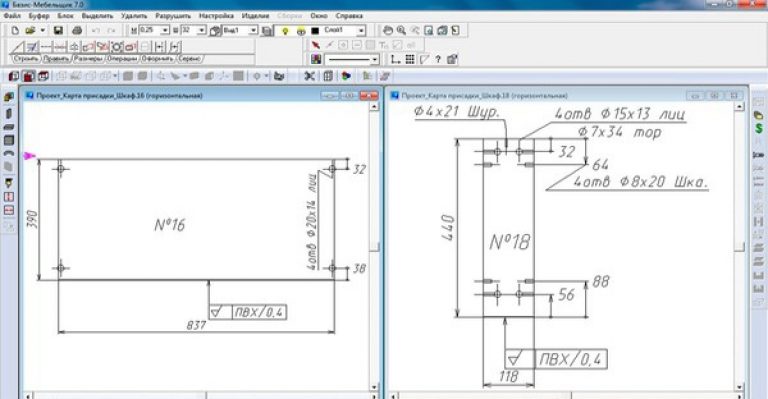Toggle the coordinate axes icon

pyautogui.click(x=395, y=59)
